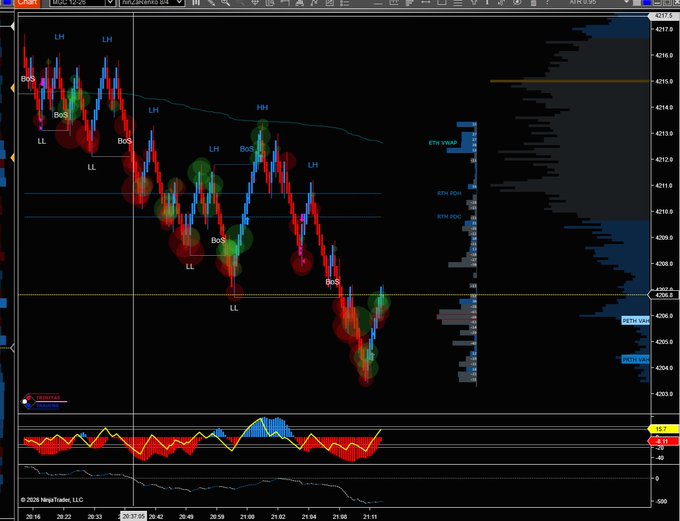Click the 4208.0 price axis label
Viewport: 680px width, 521px height.
pos(664,263)
